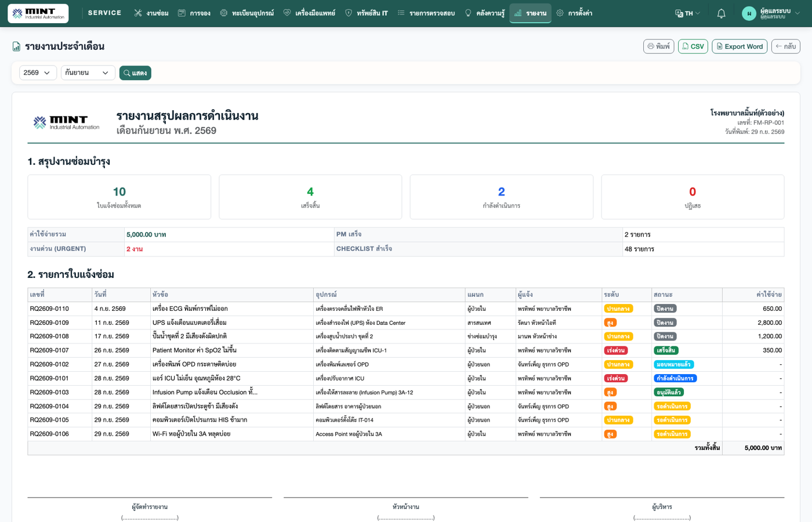Image resolution: width=812 pixels, height=522 pixels.
Task: Expand the ผู้ดูแลระบบ account menu chevron
Action: tap(797, 13)
